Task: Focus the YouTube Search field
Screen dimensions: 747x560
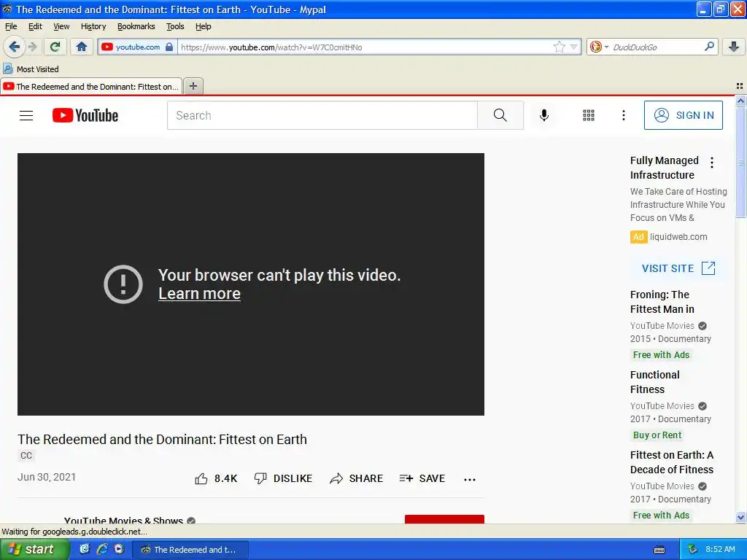Action: pyautogui.click(x=322, y=115)
